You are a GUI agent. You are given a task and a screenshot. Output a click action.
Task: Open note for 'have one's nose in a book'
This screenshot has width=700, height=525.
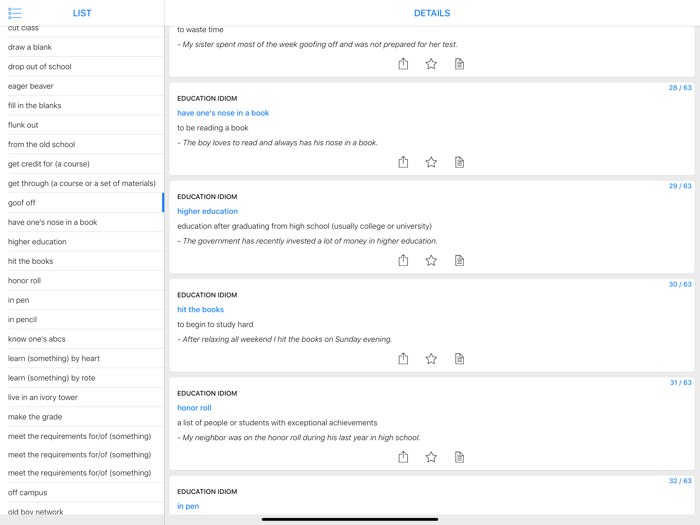(x=459, y=162)
